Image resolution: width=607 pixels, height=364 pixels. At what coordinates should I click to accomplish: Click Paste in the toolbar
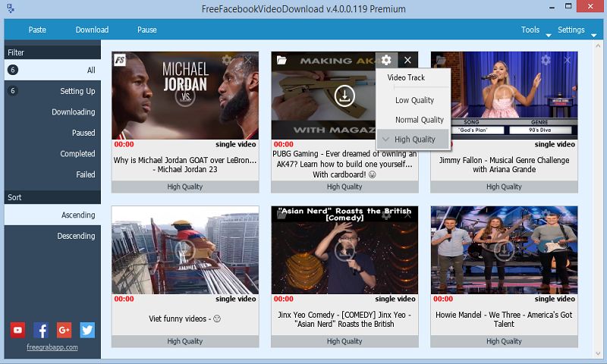coord(37,30)
